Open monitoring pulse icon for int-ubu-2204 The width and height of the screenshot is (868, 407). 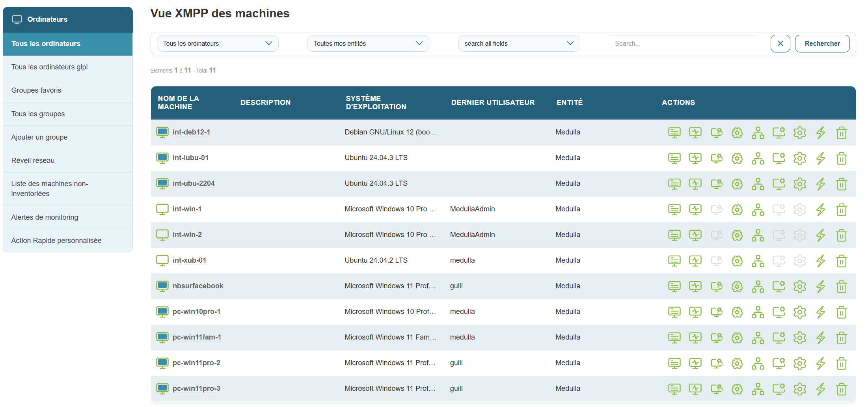tap(695, 184)
